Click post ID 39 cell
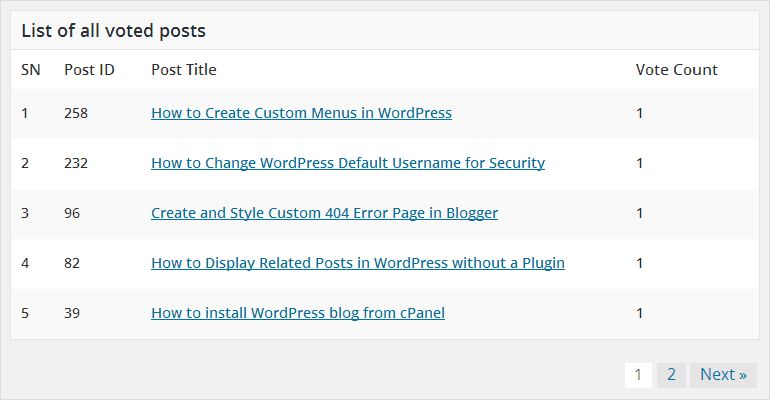770x400 pixels. point(72,313)
